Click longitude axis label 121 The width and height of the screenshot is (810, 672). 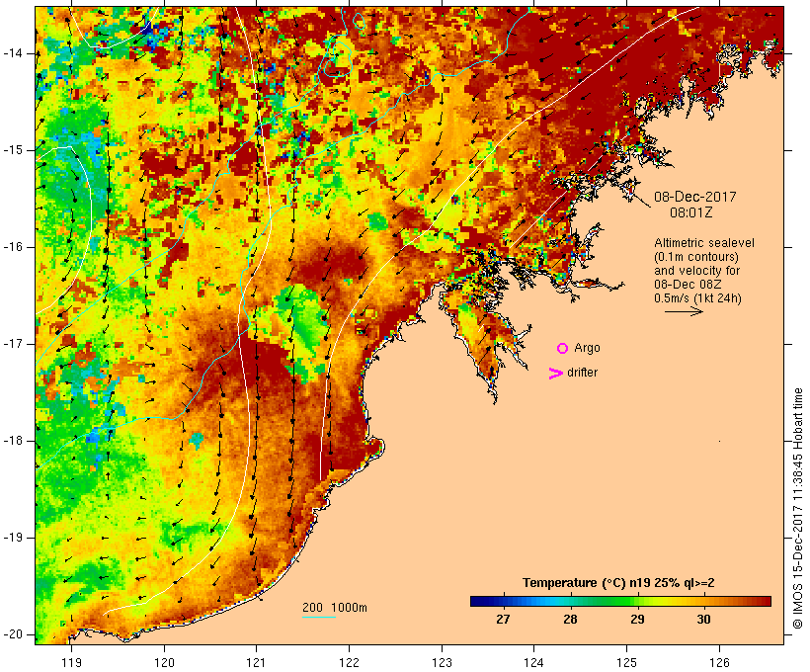[256, 663]
